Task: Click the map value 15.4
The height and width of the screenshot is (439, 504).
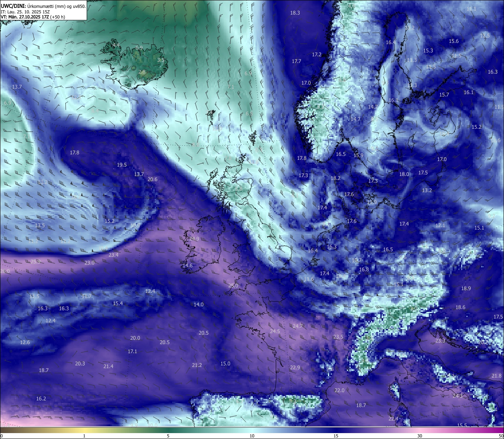Action: [118, 304]
